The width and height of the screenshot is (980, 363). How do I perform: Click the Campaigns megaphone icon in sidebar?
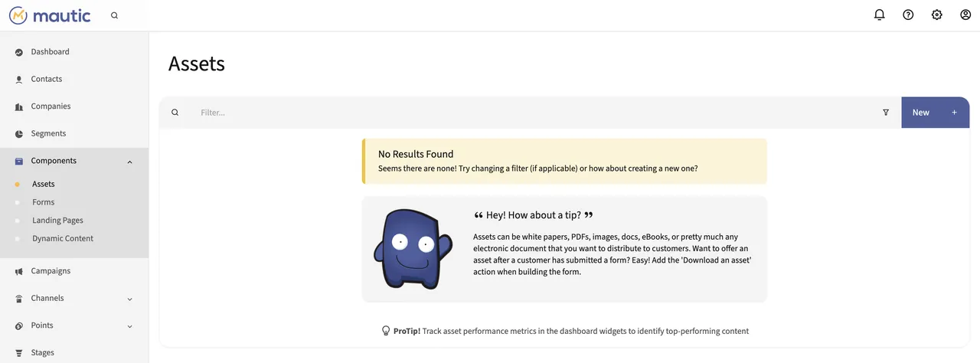click(19, 271)
